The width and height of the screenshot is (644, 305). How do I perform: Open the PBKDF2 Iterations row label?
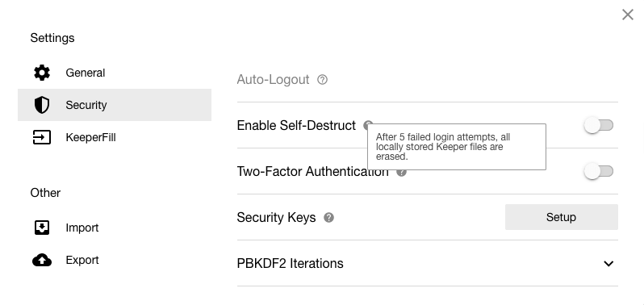[x=290, y=264]
